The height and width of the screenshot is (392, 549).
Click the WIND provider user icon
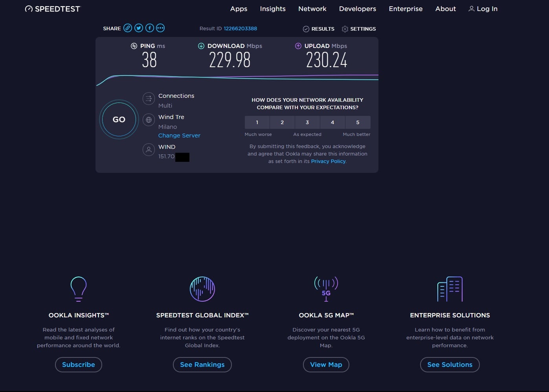[x=149, y=150]
